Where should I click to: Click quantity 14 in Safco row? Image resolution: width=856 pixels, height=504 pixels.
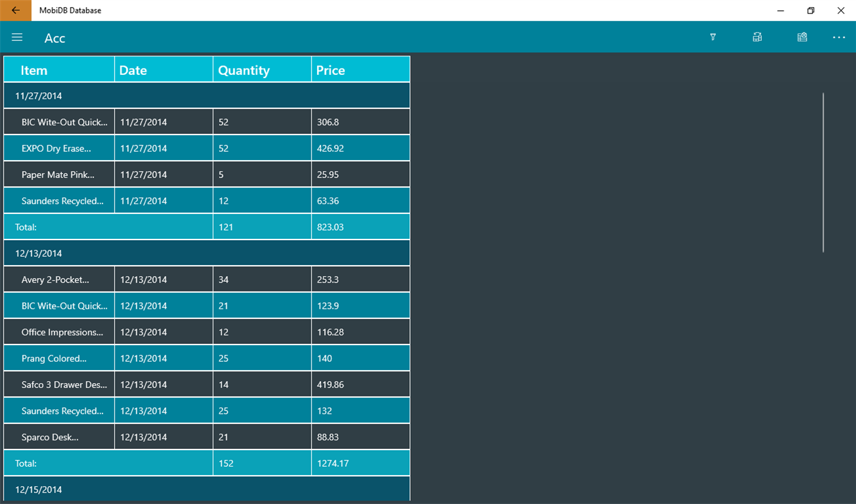263,385
